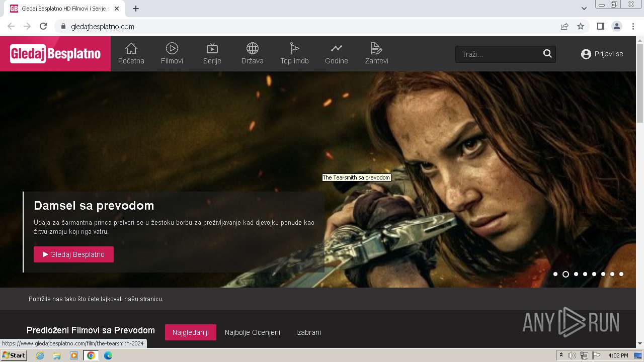The width and height of the screenshot is (644, 362).
Task: Click the taskbar clock 4:02 PM
Action: coord(618,355)
